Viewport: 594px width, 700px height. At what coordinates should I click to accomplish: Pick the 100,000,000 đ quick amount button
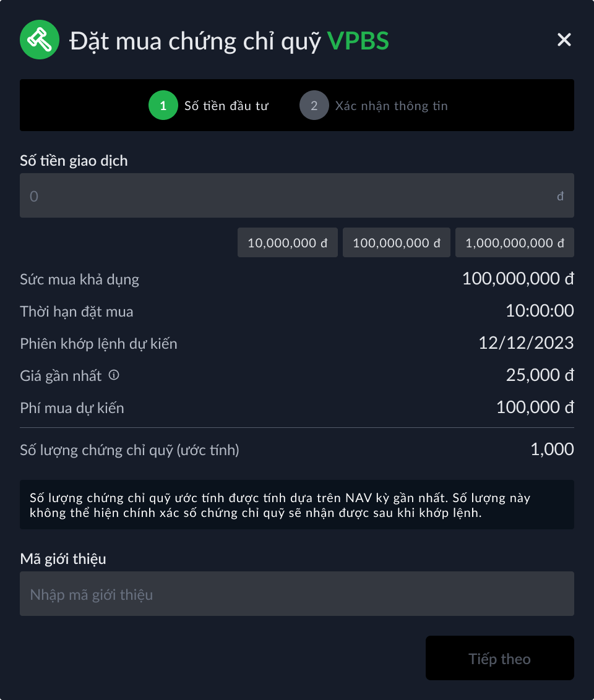click(397, 243)
